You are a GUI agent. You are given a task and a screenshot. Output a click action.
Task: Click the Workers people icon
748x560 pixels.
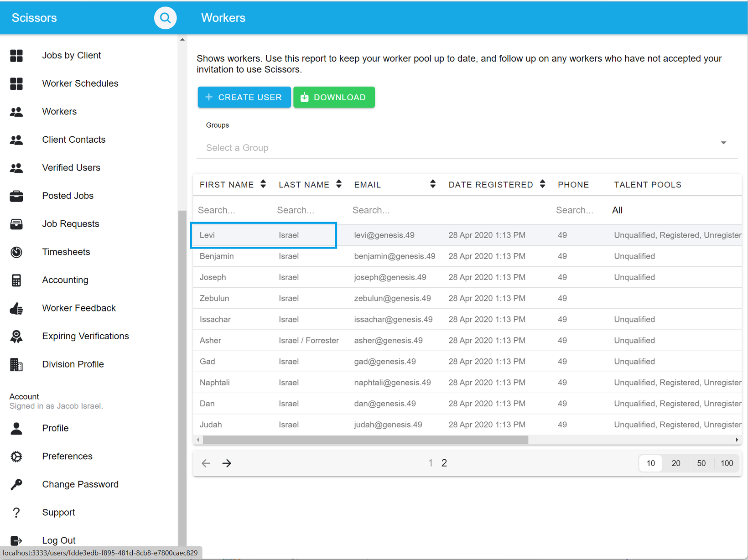16,112
